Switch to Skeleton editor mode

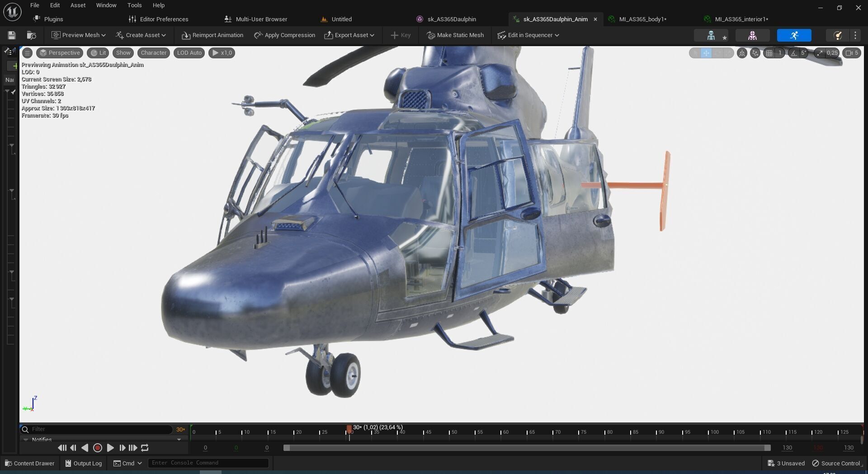click(711, 35)
